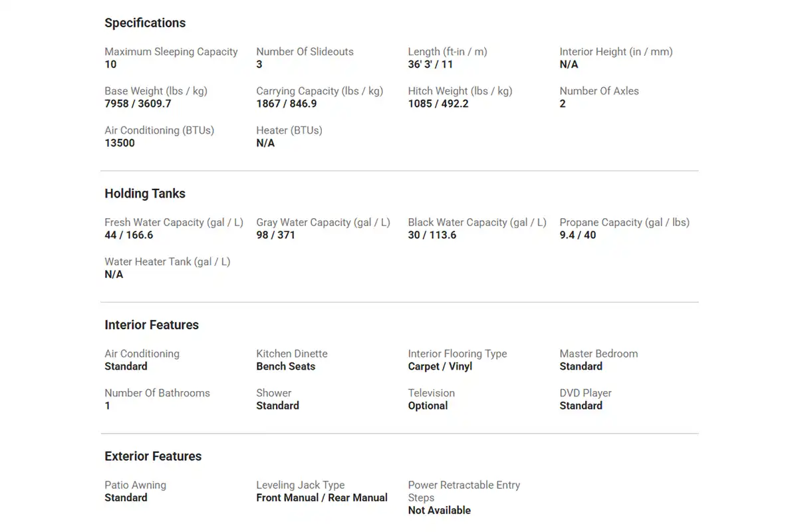Click the Exterior Features heading

tap(153, 456)
